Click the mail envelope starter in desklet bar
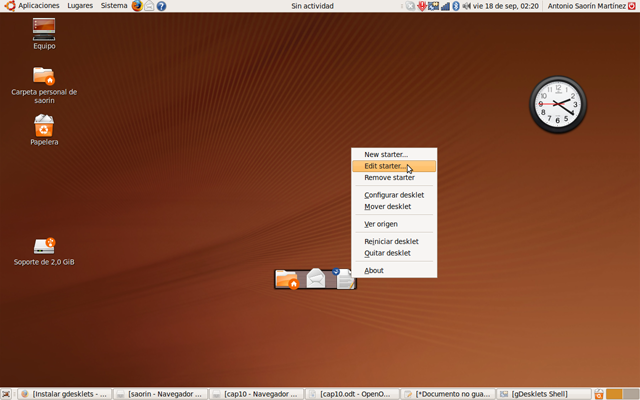640x400 pixels. (317, 277)
